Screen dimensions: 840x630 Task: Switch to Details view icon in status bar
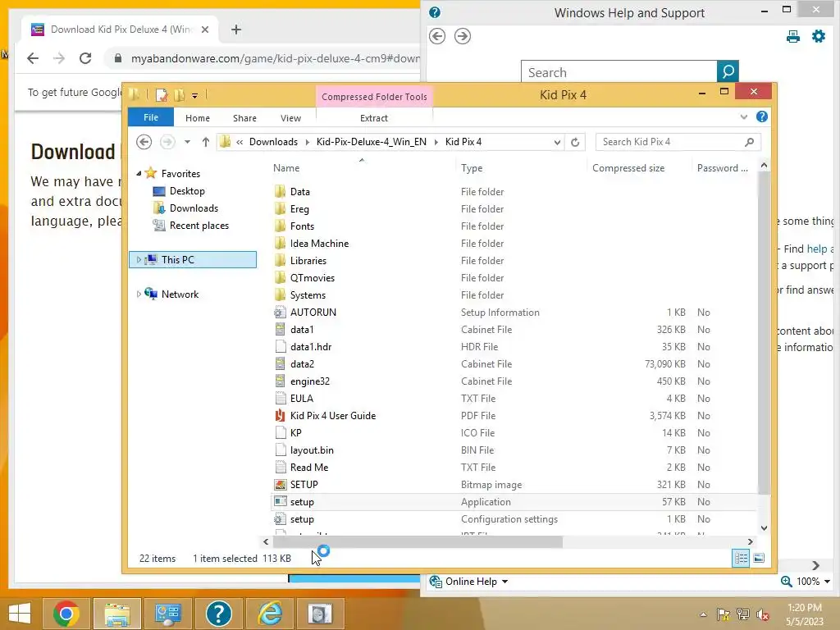[x=741, y=558]
